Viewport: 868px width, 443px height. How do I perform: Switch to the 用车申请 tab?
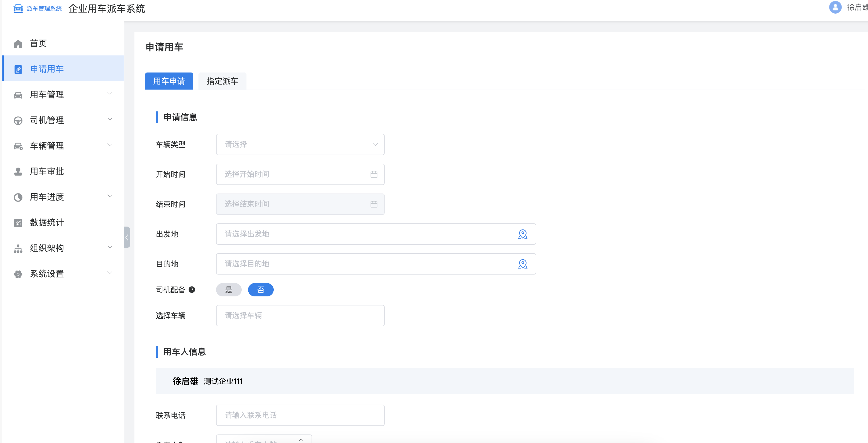(169, 81)
